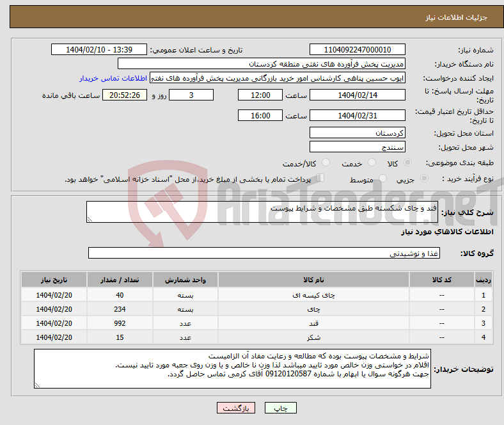Click the buyer notes text area

point(232,369)
